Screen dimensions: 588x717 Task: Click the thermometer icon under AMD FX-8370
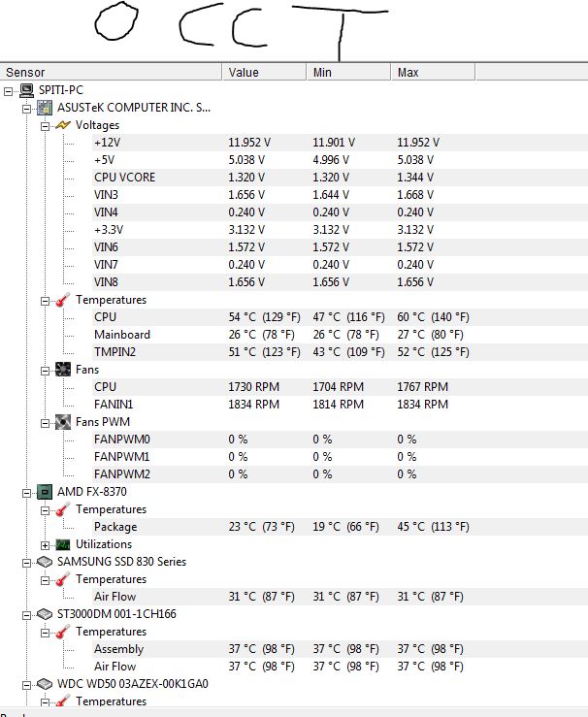click(63, 509)
